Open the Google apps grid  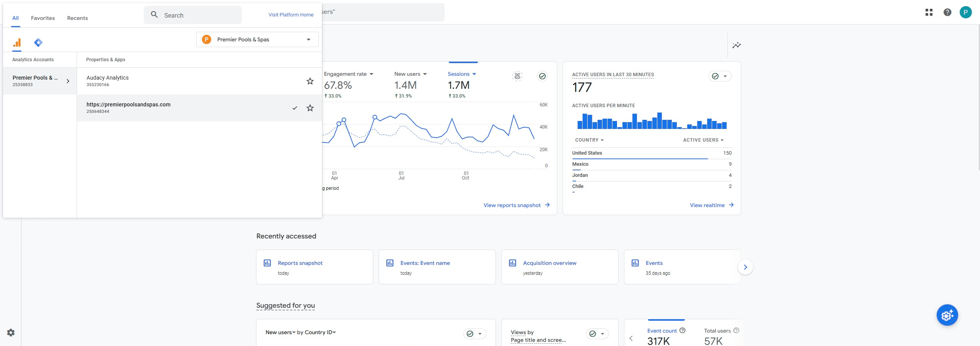929,12
